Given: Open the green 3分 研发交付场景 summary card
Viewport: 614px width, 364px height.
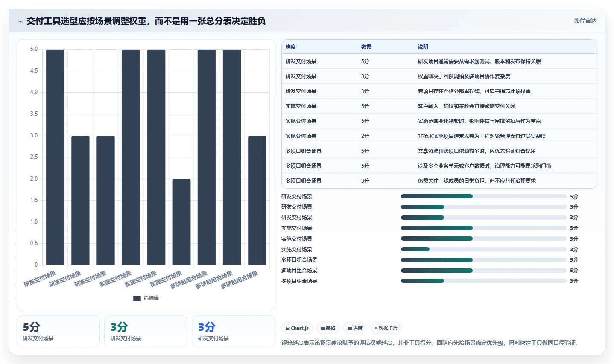Looking at the screenshot, I should [x=146, y=331].
